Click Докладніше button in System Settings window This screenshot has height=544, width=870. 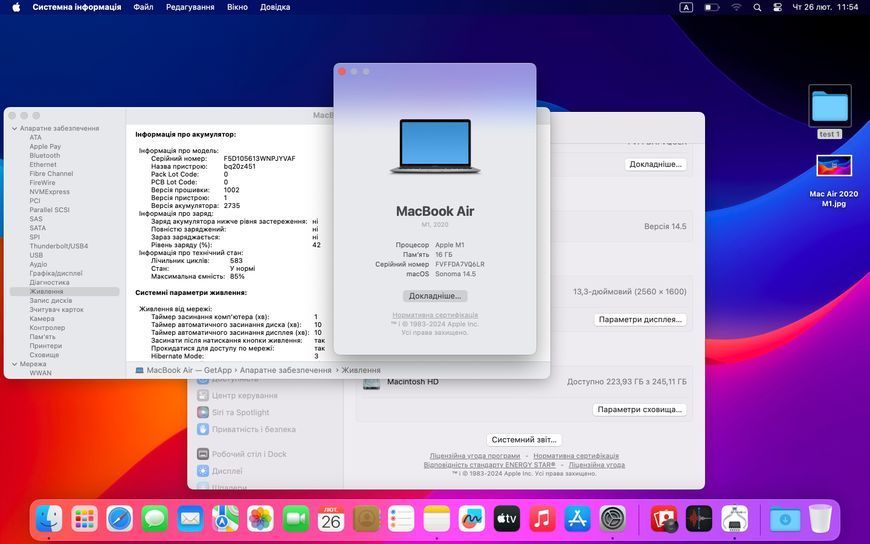pyautogui.click(x=655, y=164)
